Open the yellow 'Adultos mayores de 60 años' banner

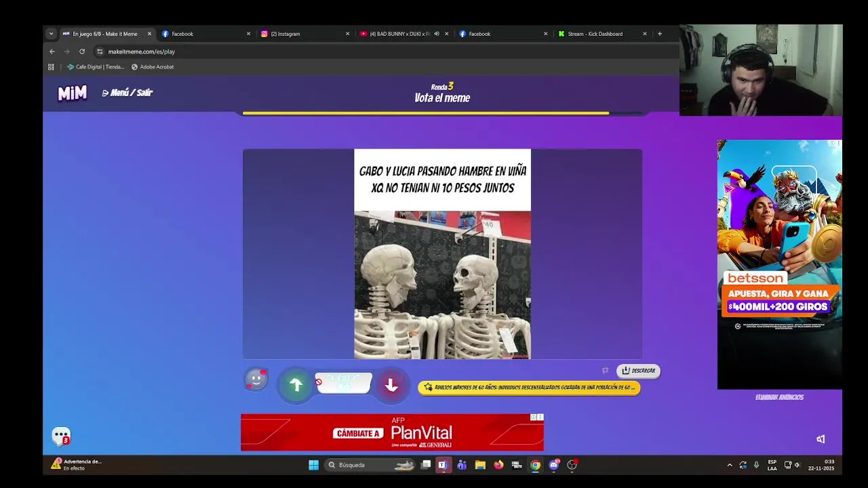tap(529, 388)
